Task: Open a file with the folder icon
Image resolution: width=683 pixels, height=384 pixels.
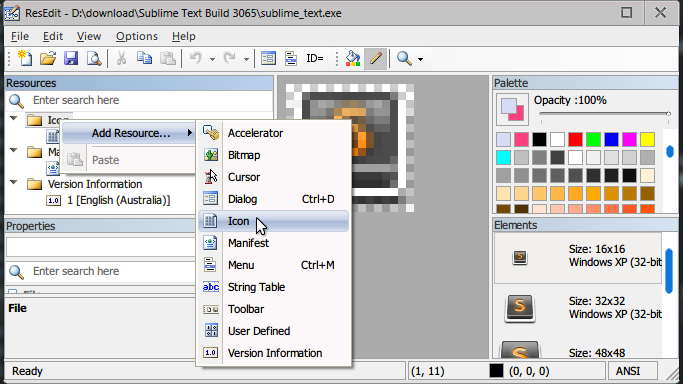Action: (x=48, y=58)
